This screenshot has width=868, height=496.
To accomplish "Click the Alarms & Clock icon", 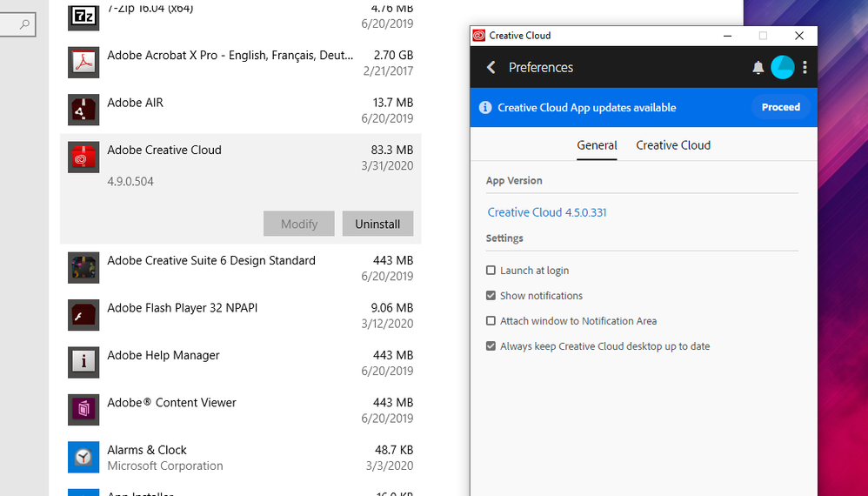I will (x=83, y=457).
